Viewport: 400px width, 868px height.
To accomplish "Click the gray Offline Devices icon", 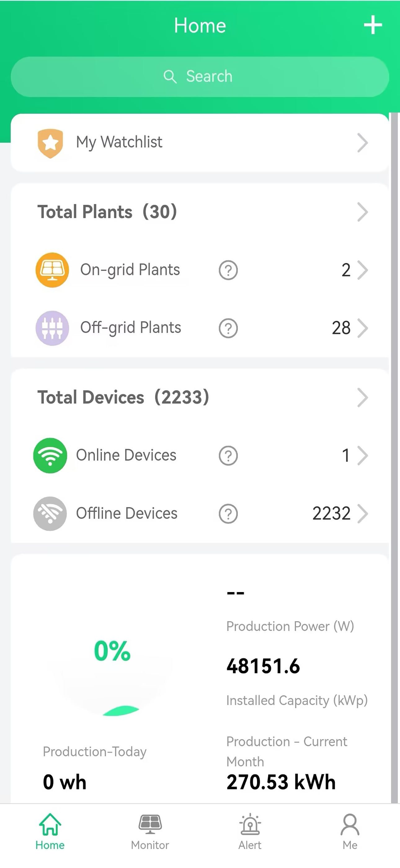I will pyautogui.click(x=50, y=513).
